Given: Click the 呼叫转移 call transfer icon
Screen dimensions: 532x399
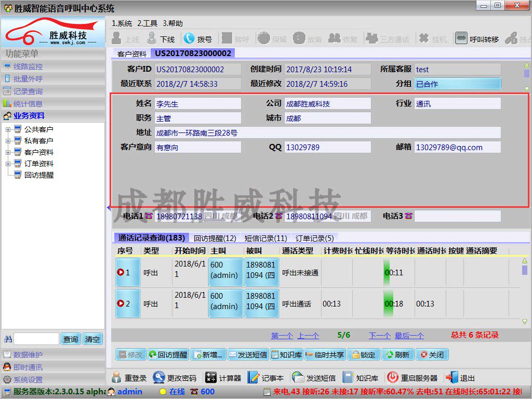Looking at the screenshot, I should click(461, 38).
